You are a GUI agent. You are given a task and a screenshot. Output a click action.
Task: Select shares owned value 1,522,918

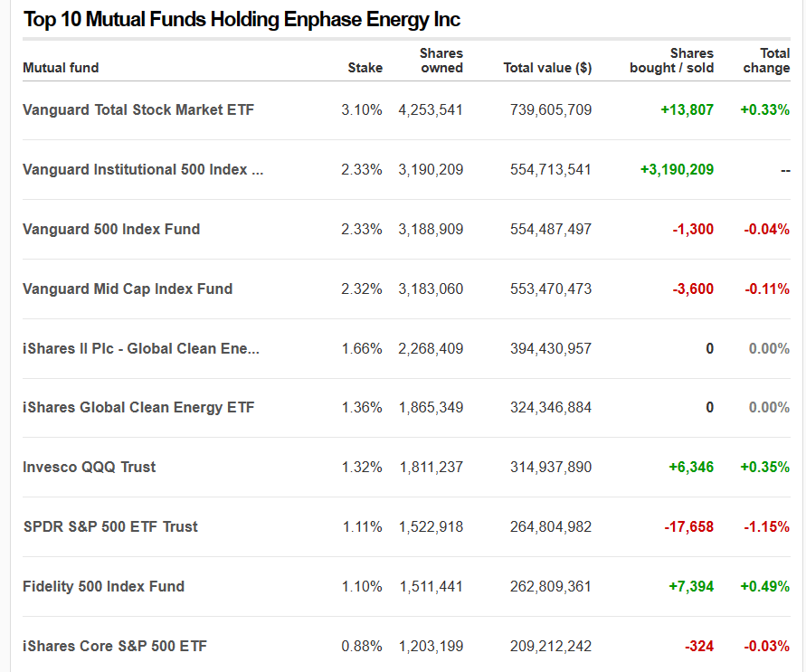point(431,526)
